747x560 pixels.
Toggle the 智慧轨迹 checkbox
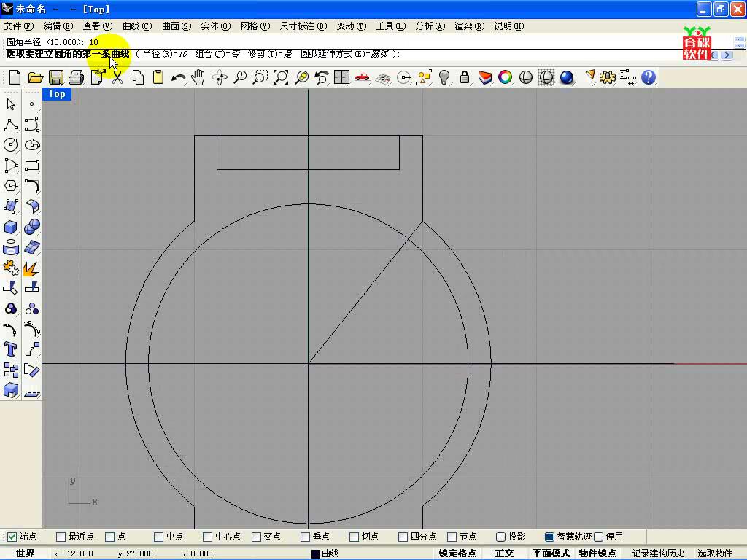[x=549, y=537]
